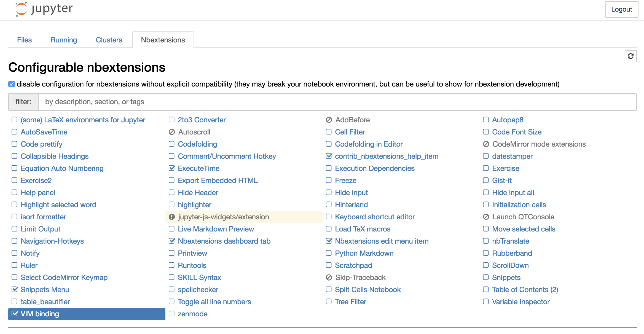Select the spellchecker extension link

(198, 290)
